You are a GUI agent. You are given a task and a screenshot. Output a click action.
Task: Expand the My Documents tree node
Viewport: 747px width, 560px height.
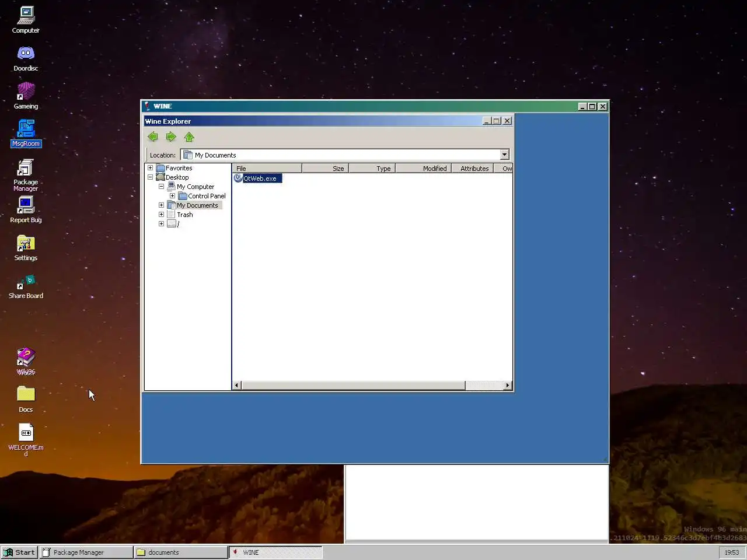tap(161, 205)
